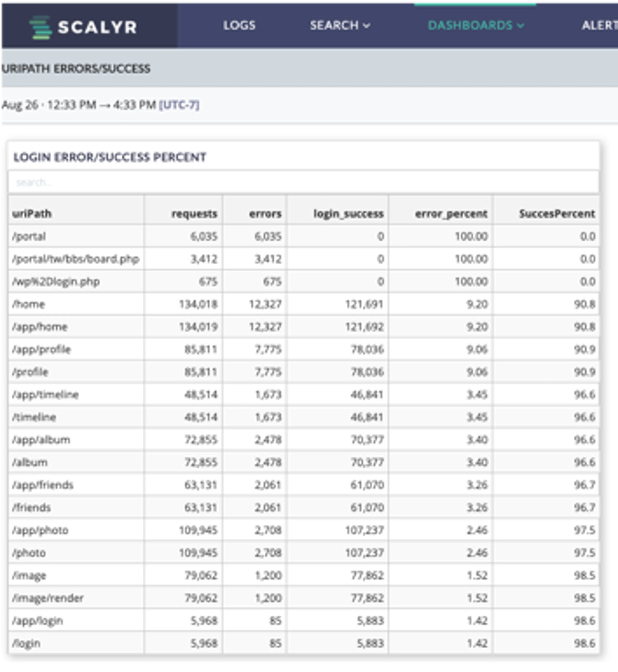Sort by the uriPath column header
This screenshot has width=618, height=672.
point(32,214)
